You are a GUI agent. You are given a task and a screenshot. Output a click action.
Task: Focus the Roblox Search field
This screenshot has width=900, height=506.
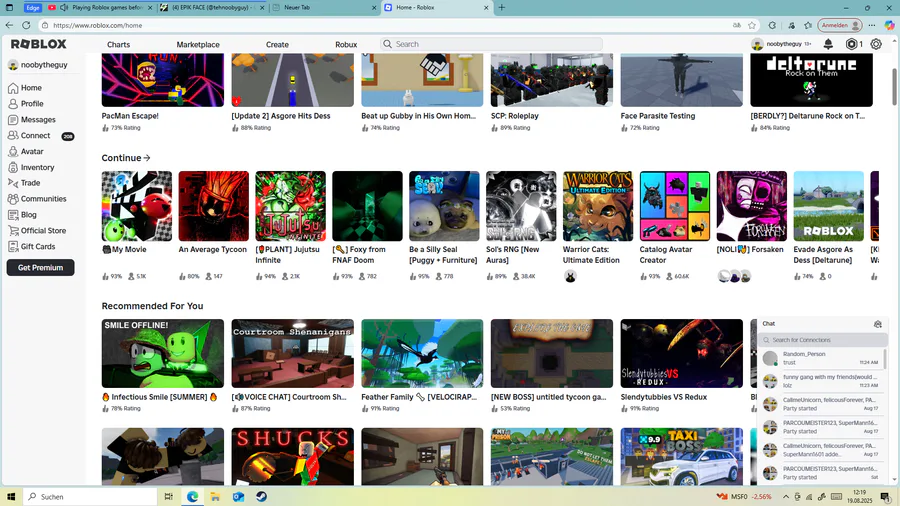tap(491, 44)
